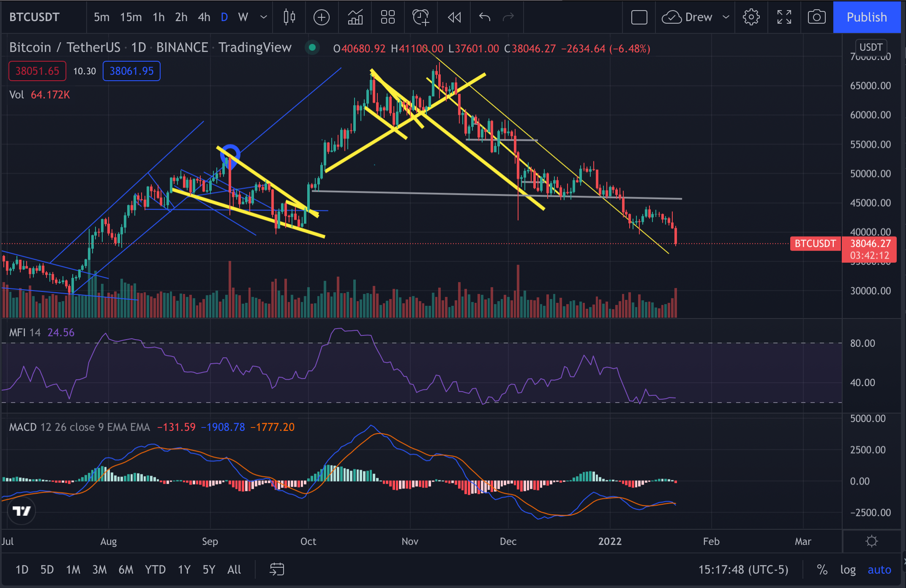Set the date range to 3M
Viewport: 906px width, 588px height.
click(x=99, y=570)
